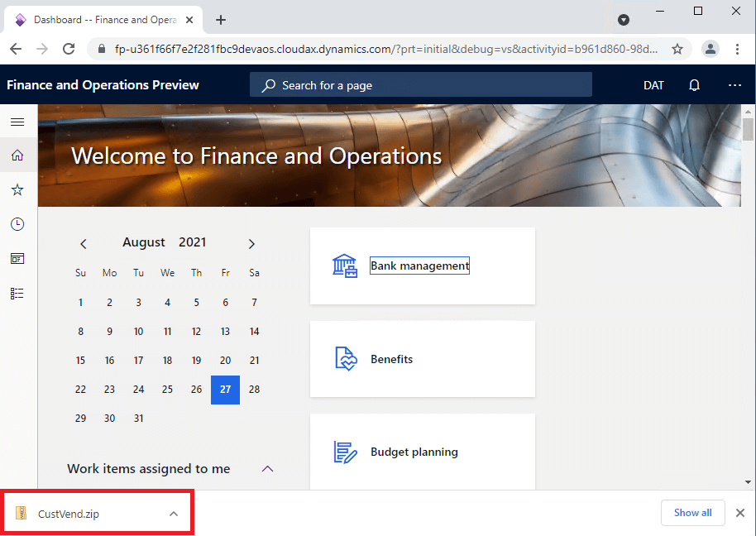Open Recent clock icon in sidebar
This screenshot has height=536, width=756.
(x=17, y=224)
